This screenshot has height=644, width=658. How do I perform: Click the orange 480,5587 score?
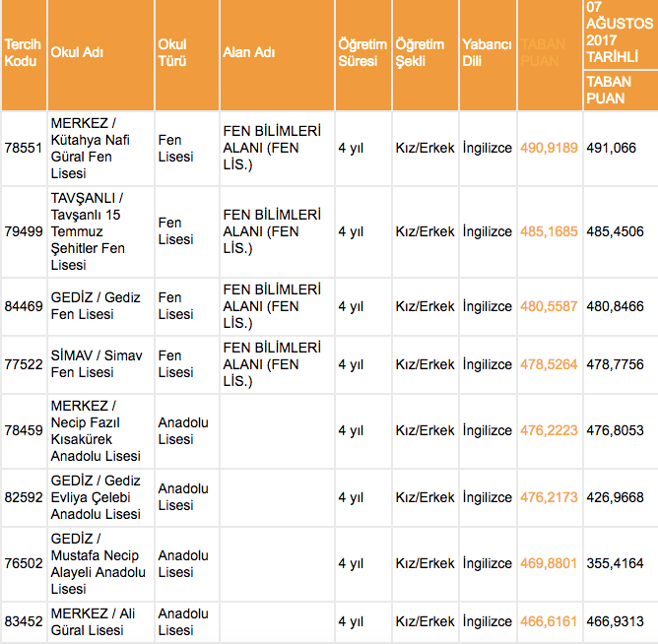click(549, 306)
